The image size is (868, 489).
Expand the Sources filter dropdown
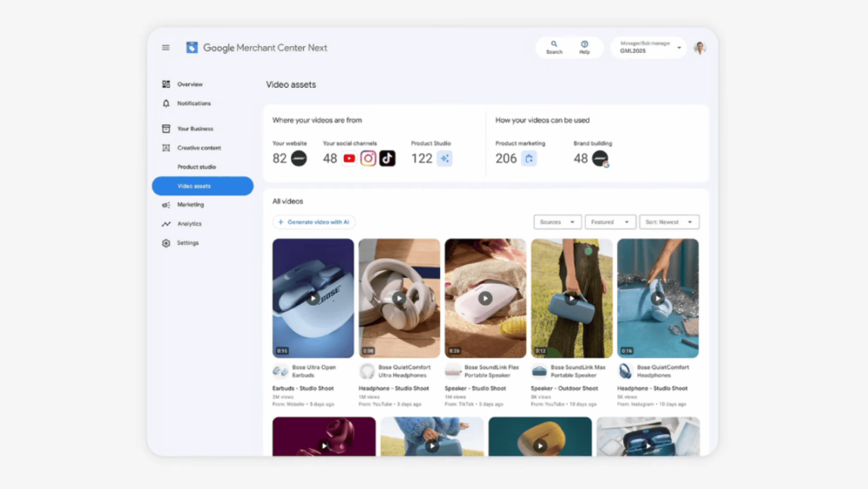point(557,222)
